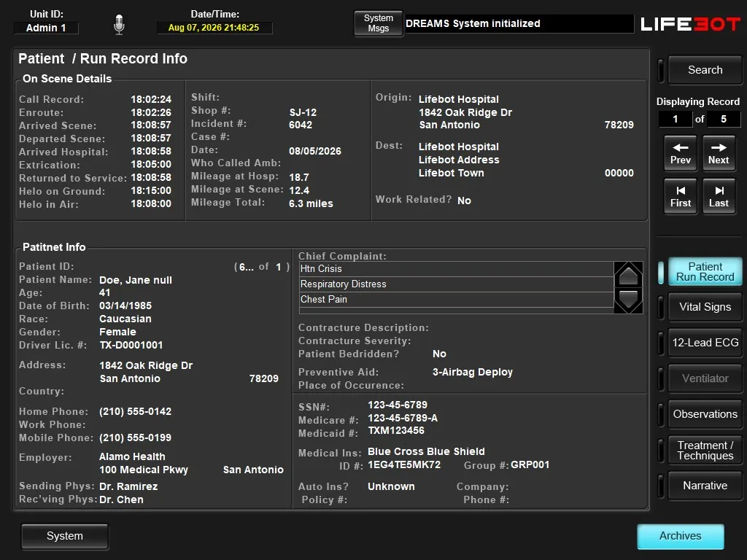Click the Date/Time value field
Viewport: 747px width, 560px height.
coord(214,28)
